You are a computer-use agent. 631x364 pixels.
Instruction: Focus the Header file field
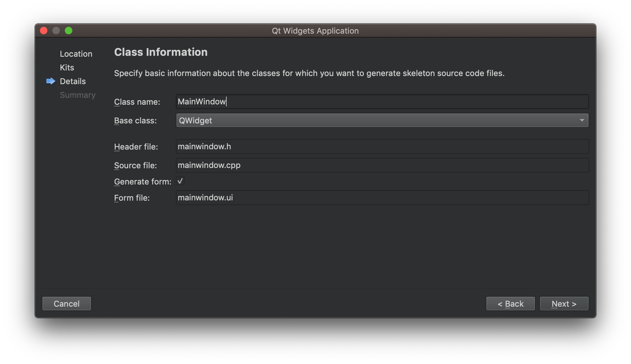coord(382,146)
